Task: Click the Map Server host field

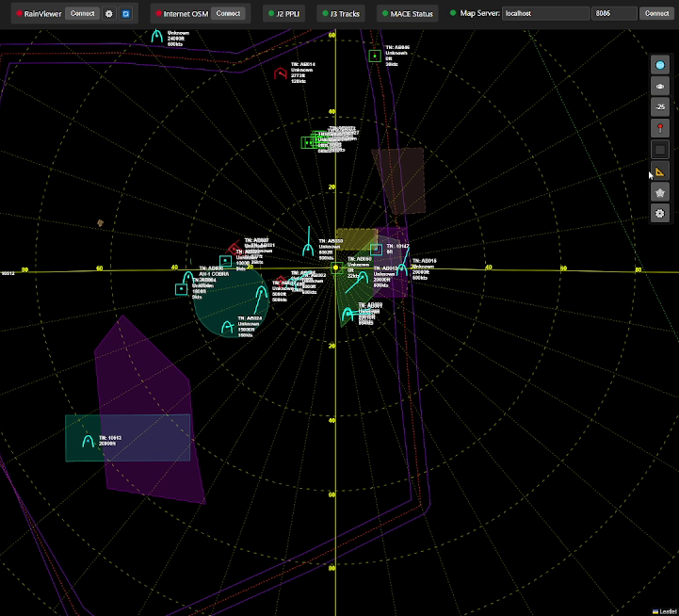Action: tap(545, 13)
